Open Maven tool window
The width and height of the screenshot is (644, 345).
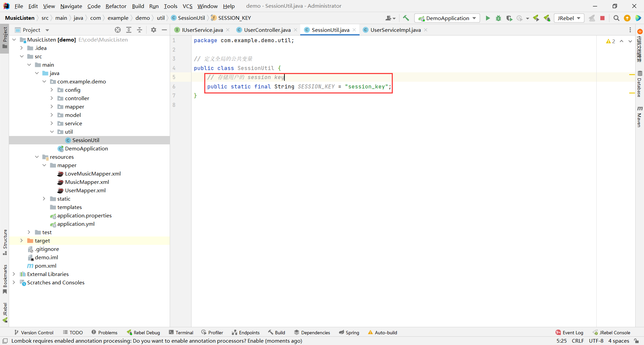(x=640, y=117)
